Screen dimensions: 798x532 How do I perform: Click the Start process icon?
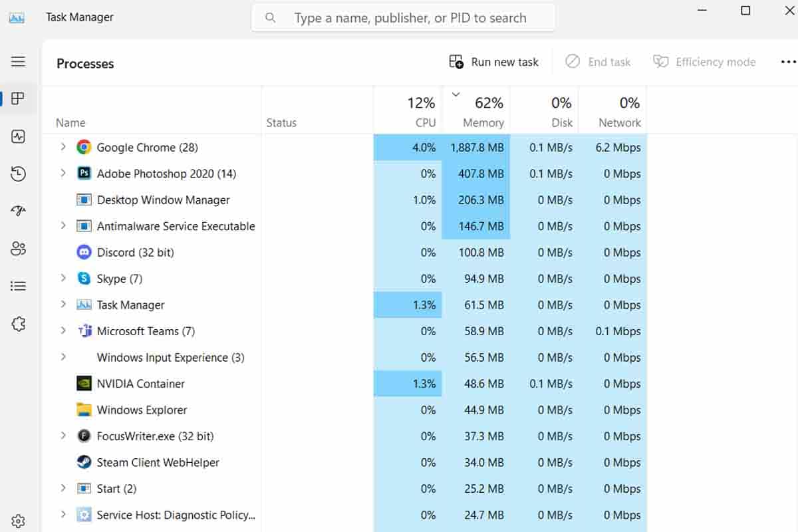pyautogui.click(x=84, y=488)
